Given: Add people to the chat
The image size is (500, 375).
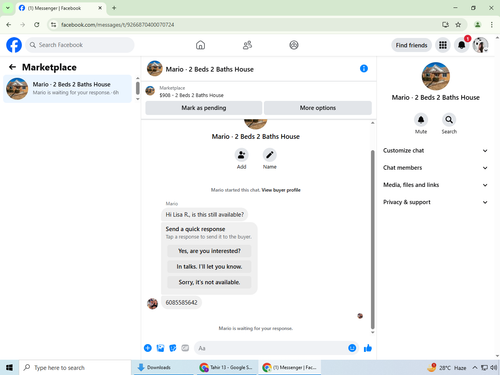Looking at the screenshot, I should [x=241, y=155].
